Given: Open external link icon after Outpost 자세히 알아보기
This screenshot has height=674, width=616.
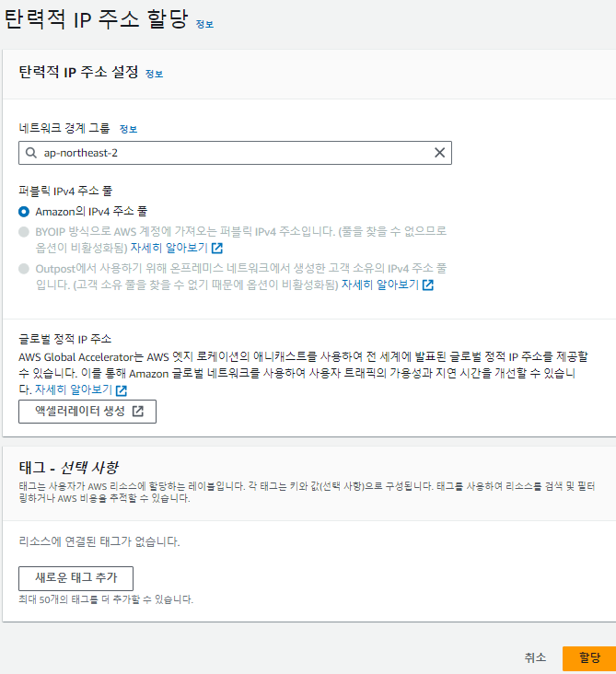Looking at the screenshot, I should tap(428, 285).
